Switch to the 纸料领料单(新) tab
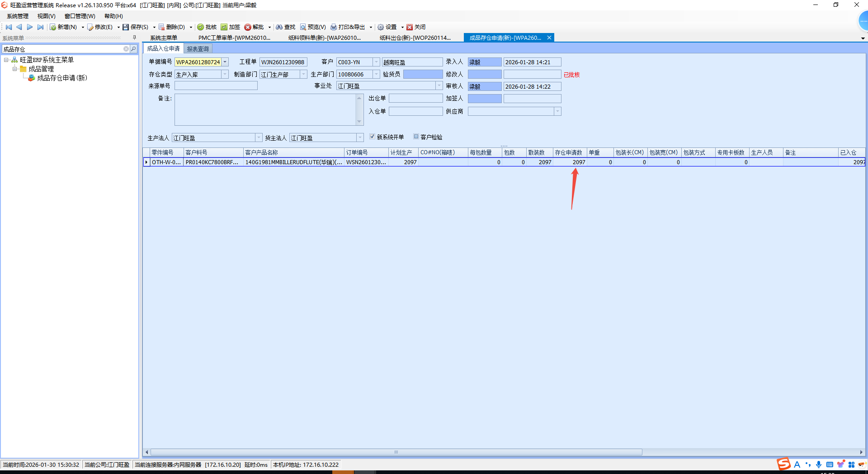This screenshot has height=474, width=868. 325,38
